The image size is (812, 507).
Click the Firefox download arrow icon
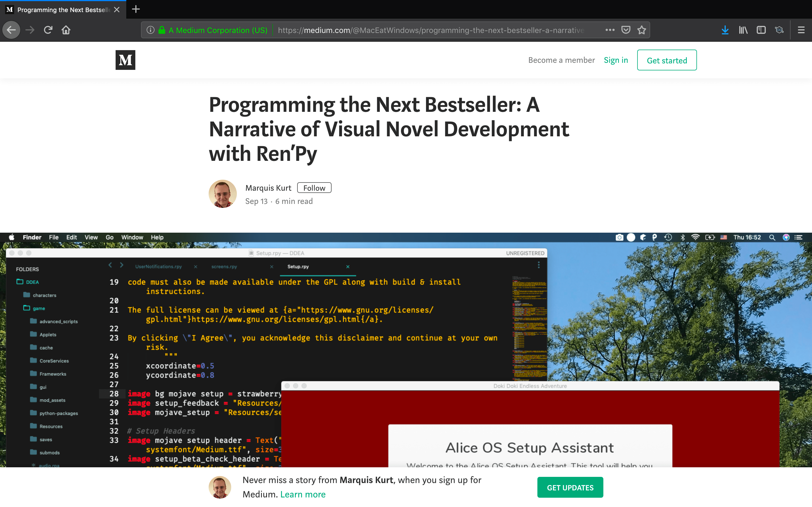tap(724, 30)
